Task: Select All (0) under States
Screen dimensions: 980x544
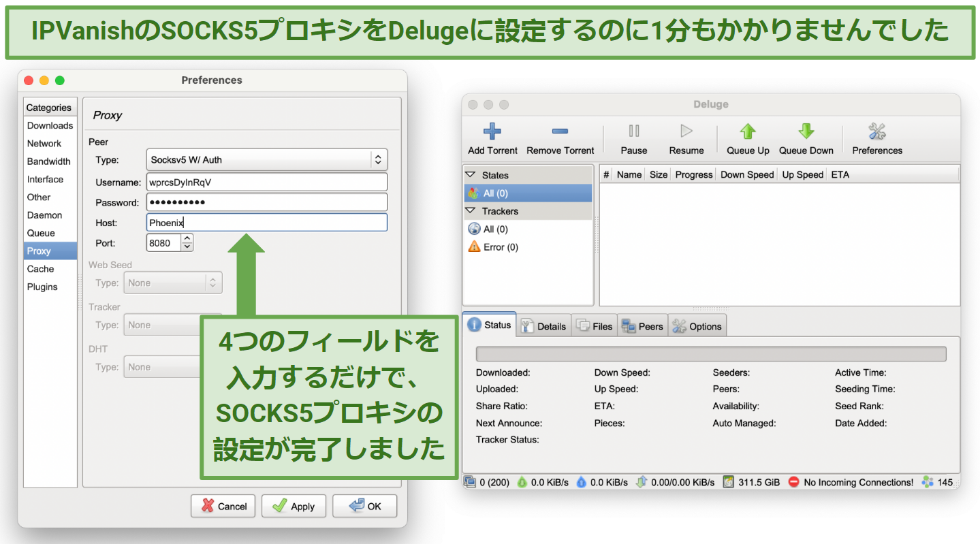Action: click(x=528, y=193)
